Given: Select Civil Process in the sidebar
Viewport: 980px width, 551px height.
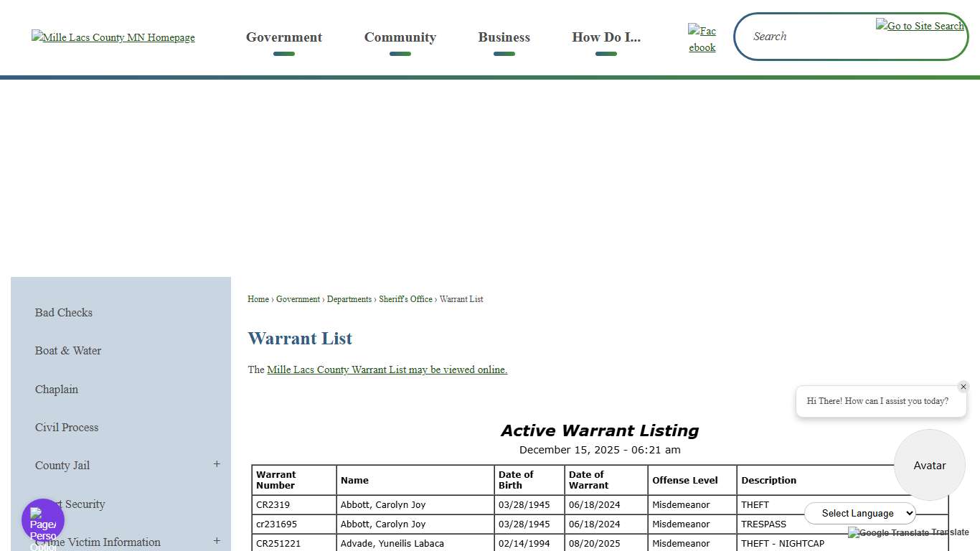Looking at the screenshot, I should coord(67,427).
